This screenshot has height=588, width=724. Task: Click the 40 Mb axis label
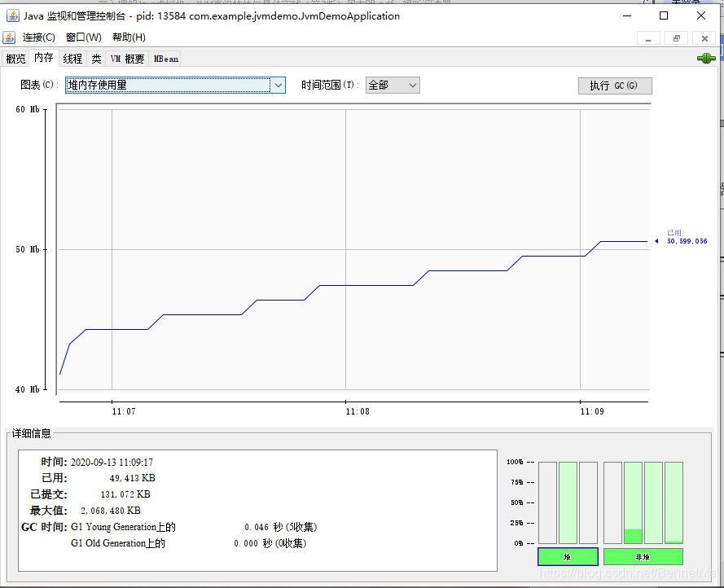point(27,389)
